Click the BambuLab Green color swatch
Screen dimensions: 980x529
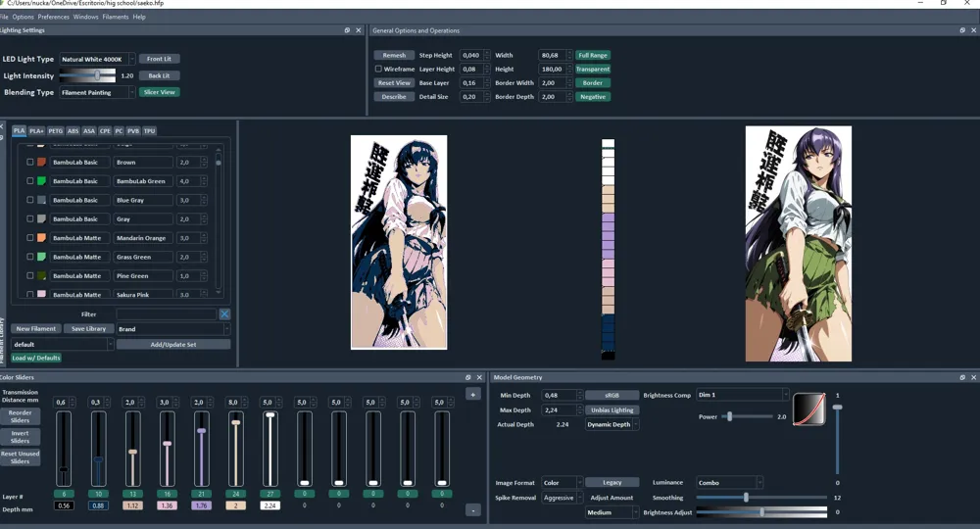click(x=41, y=180)
